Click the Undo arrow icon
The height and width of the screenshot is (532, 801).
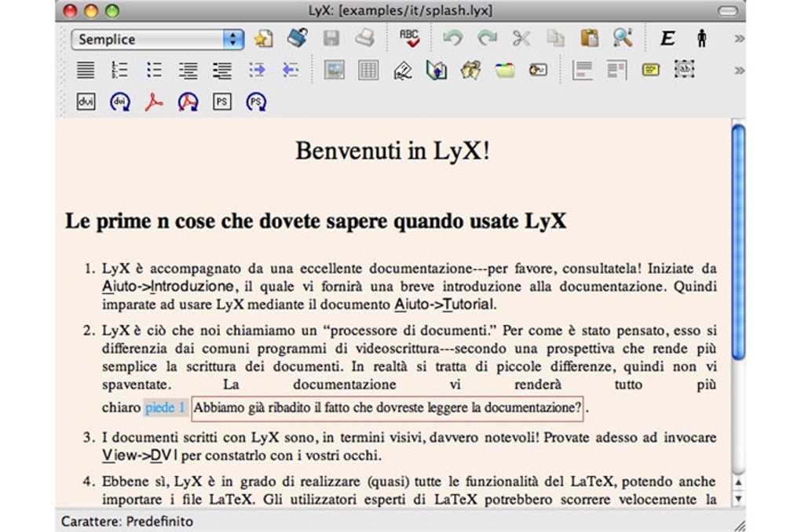coord(452,38)
